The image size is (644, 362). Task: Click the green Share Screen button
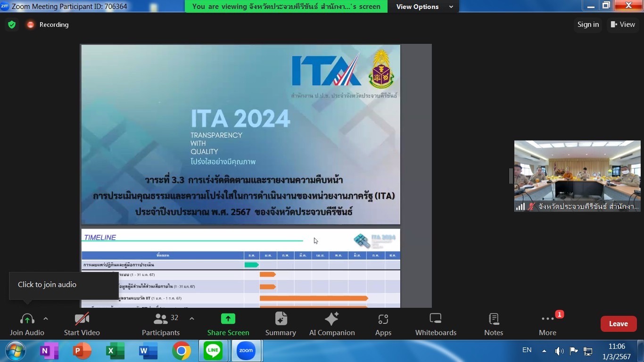coord(228,324)
